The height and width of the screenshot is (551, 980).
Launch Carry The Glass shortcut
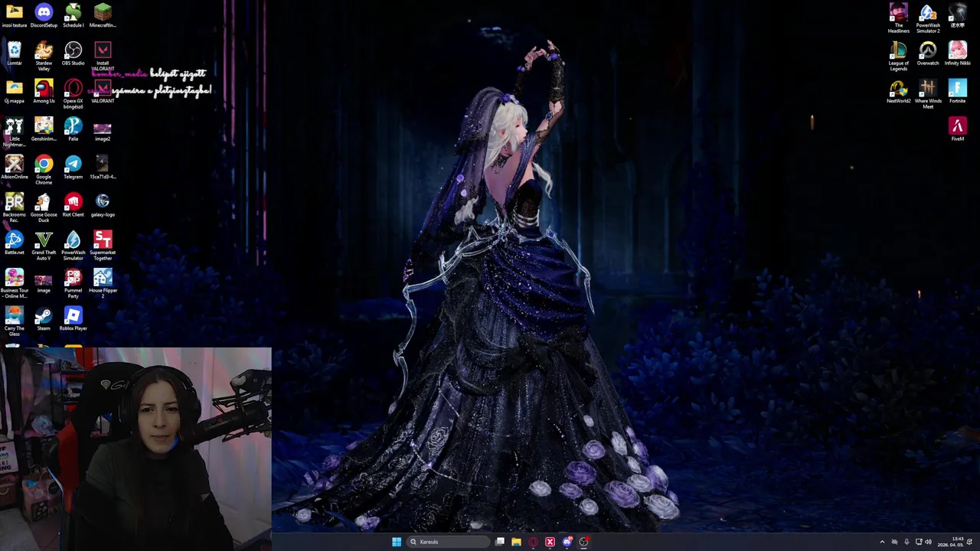tap(14, 321)
